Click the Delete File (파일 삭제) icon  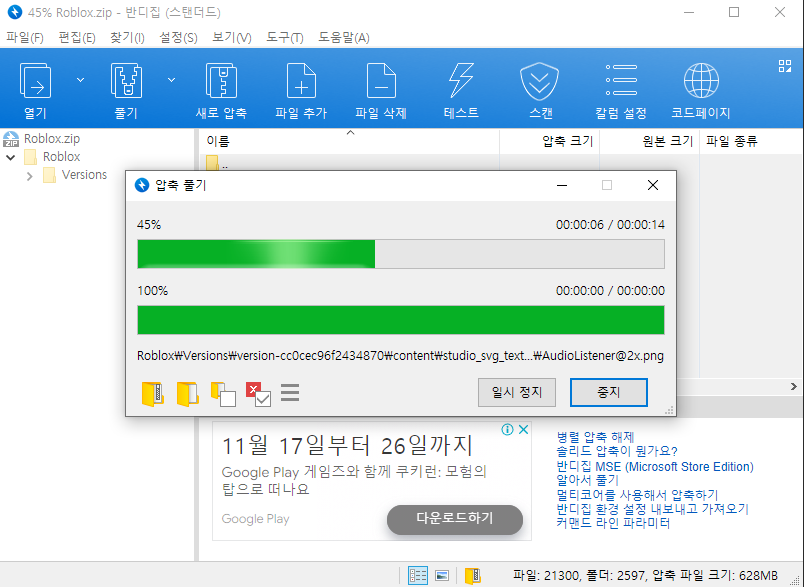pos(381,80)
